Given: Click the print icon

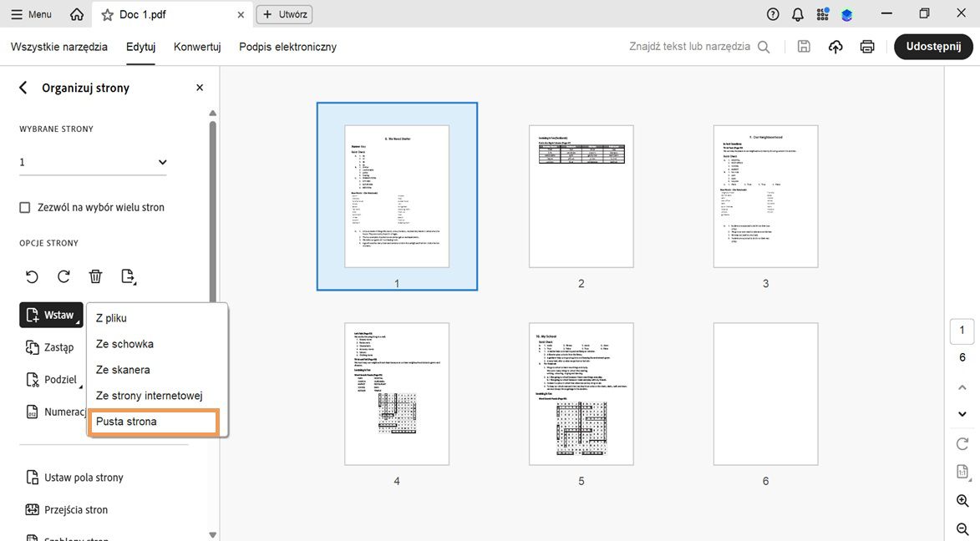Looking at the screenshot, I should click(x=867, y=46).
